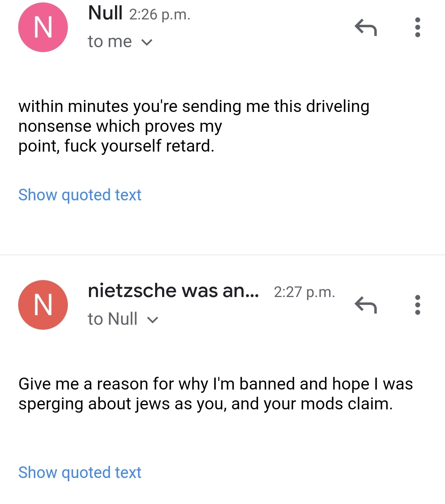Click the 2:26 p.m. timestamp

pos(160,15)
